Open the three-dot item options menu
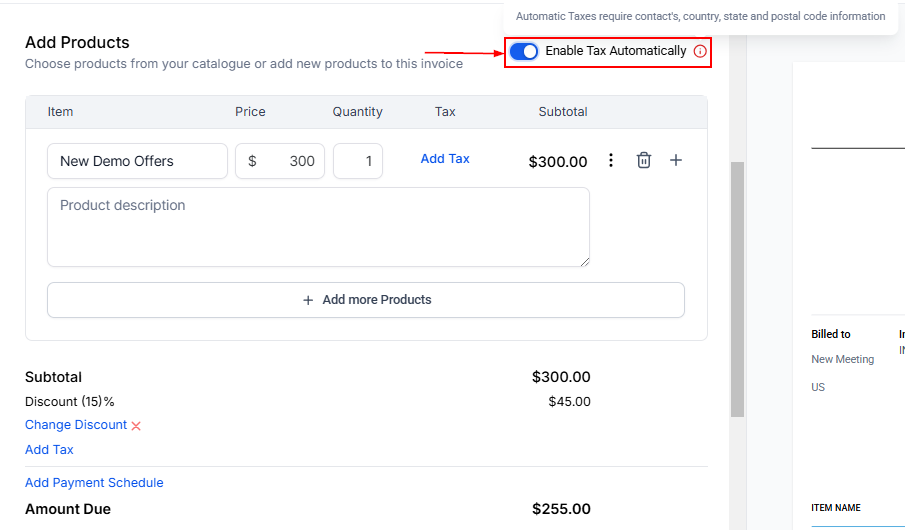 (x=611, y=160)
